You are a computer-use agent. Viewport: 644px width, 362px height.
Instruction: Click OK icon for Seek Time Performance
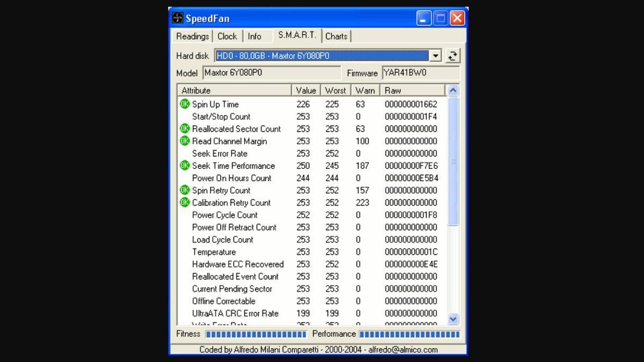tap(185, 166)
